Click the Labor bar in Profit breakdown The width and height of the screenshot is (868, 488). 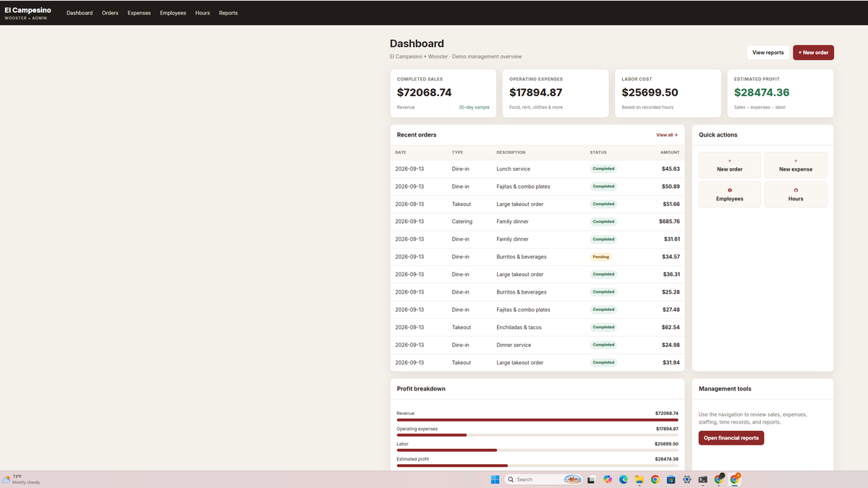tap(537, 450)
